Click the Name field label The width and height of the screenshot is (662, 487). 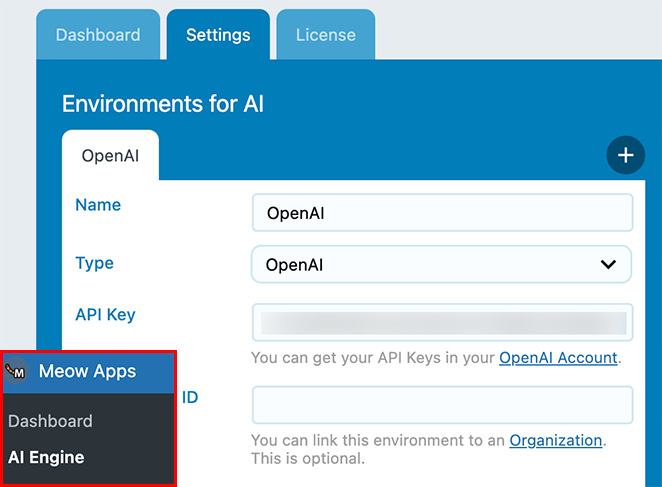coord(98,205)
